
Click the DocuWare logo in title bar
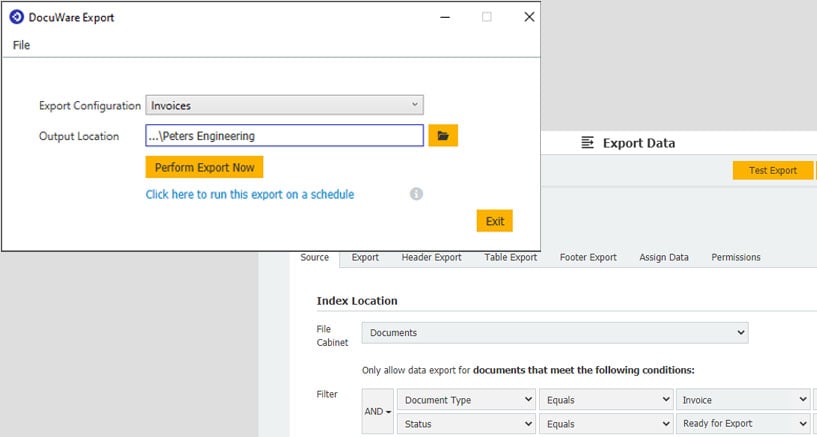point(17,16)
